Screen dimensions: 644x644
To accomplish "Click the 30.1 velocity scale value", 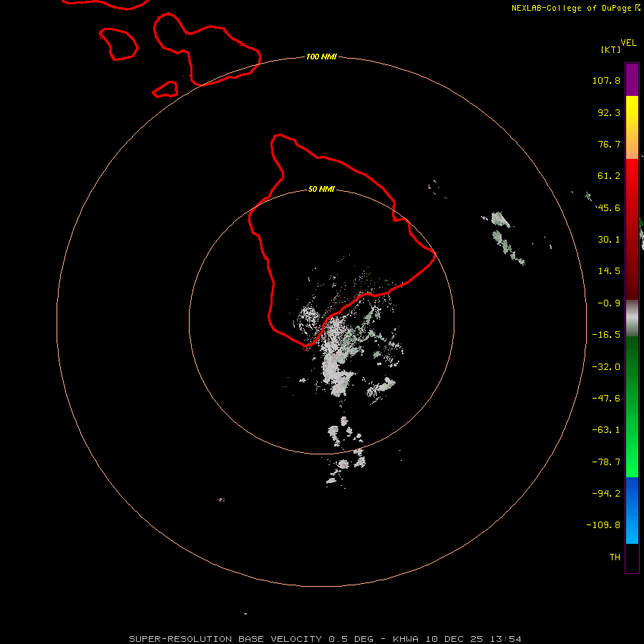I will (609, 240).
